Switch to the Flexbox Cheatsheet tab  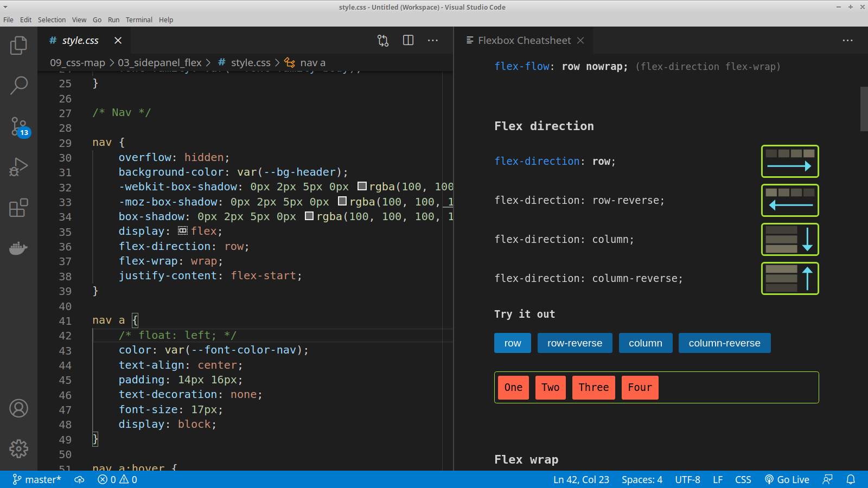tap(524, 40)
